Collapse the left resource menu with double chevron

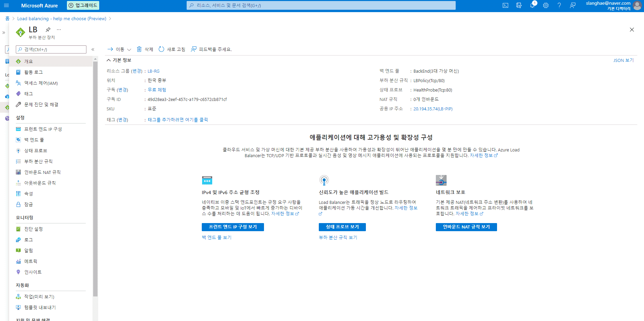tap(93, 49)
